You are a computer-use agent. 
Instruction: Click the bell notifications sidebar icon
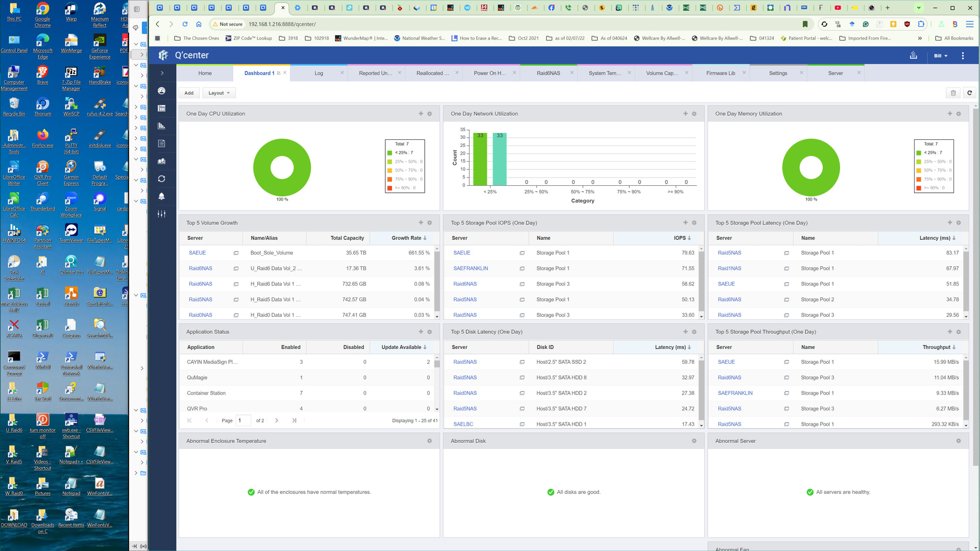tap(162, 196)
